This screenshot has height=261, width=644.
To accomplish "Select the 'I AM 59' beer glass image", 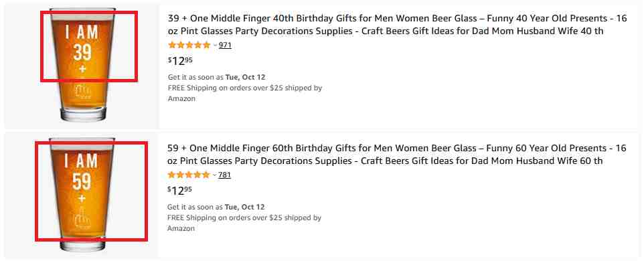I will pyautogui.click(x=82, y=194).
